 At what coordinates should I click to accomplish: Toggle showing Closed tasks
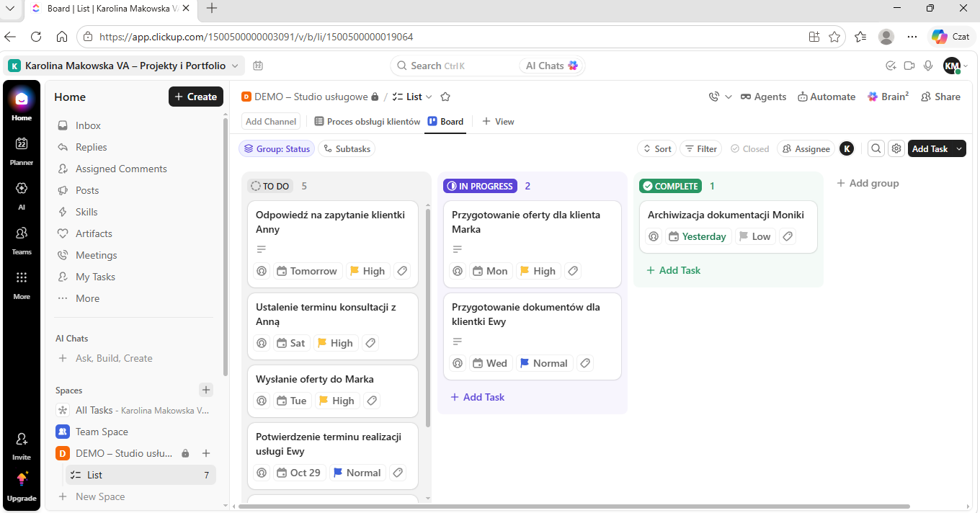(x=749, y=149)
